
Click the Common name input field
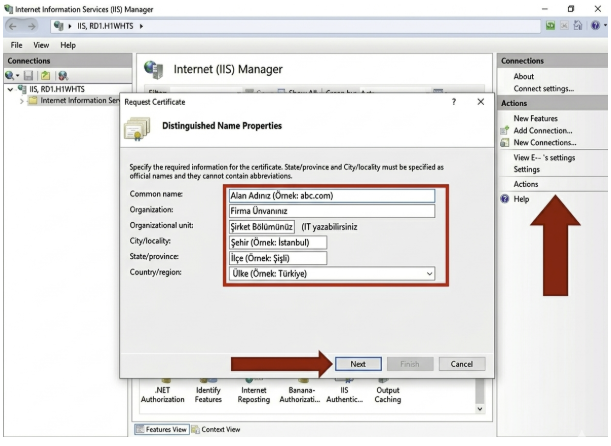tap(332, 196)
